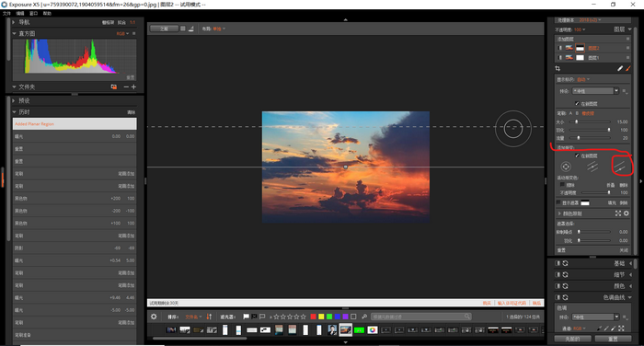Screen dimensions: 644x346
Task: Toggle 'on new layer' checkbox above gradient tools
Action: click(x=577, y=156)
